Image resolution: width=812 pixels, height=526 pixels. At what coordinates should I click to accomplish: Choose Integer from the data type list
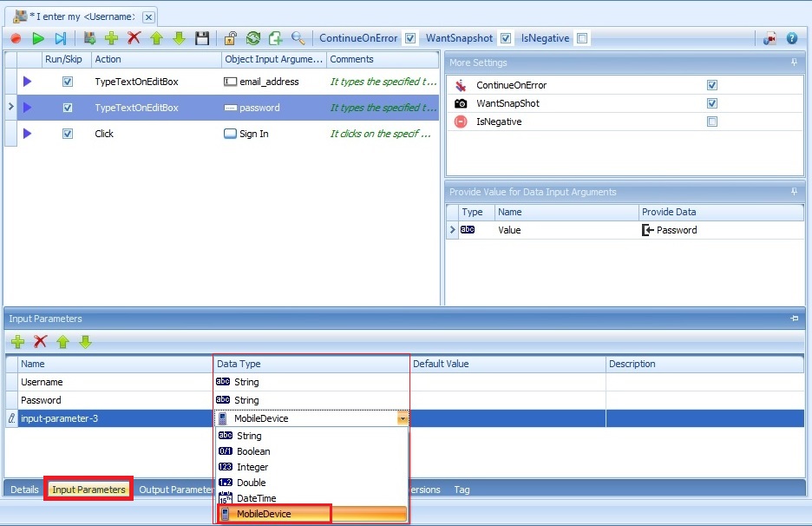click(311, 467)
